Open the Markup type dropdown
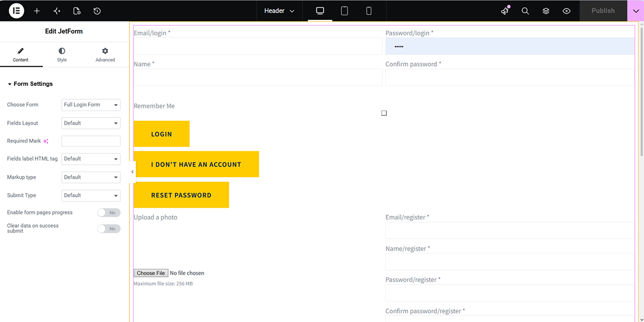The image size is (644, 322). [91, 177]
